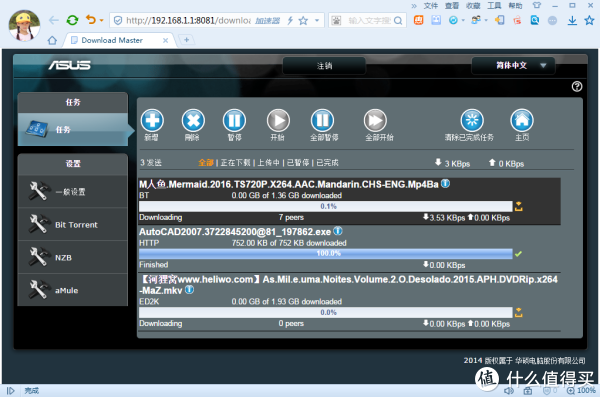Clear finished tasks with 清除已完成任务 icon
This screenshot has width=600, height=397.
coord(472,120)
